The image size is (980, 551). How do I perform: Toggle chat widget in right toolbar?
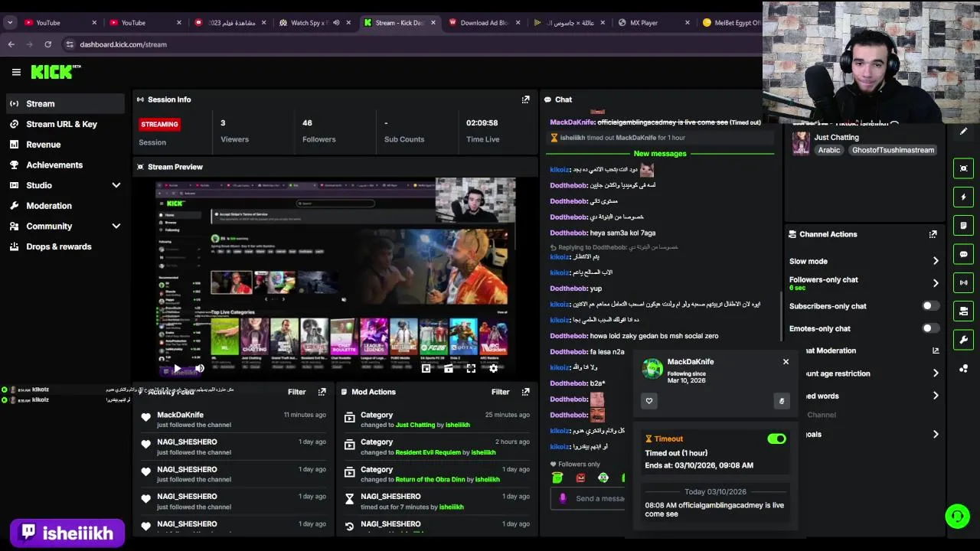click(963, 254)
